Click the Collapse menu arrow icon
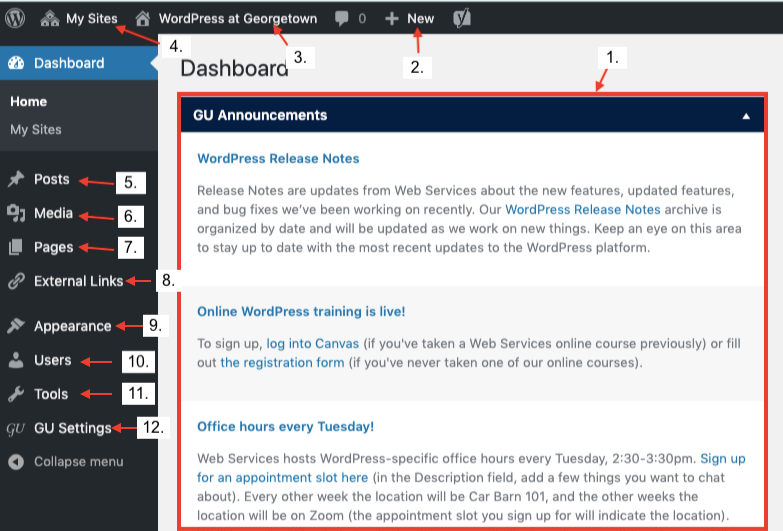The width and height of the screenshot is (783, 531). pyautogui.click(x=16, y=462)
